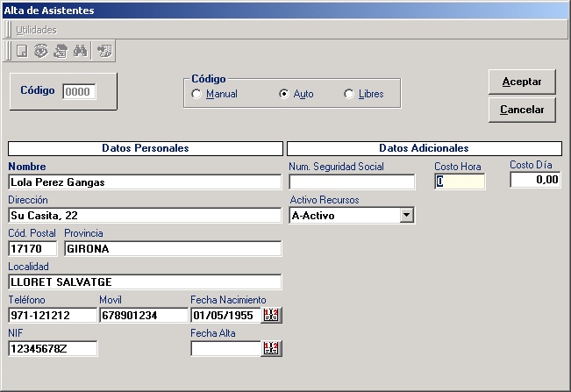
Task: Click the eye view toolbar icon
Action: pos(41,51)
